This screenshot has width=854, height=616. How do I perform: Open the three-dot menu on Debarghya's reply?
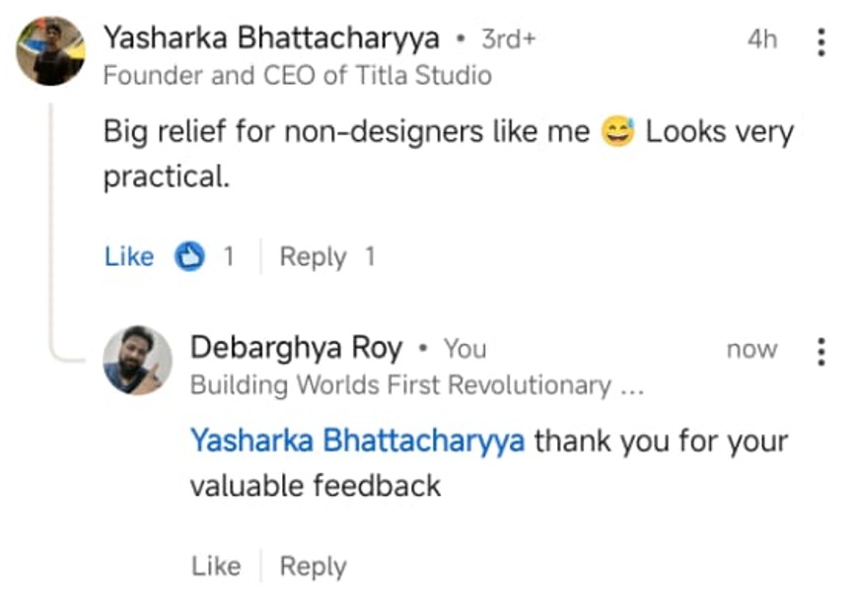(x=820, y=351)
